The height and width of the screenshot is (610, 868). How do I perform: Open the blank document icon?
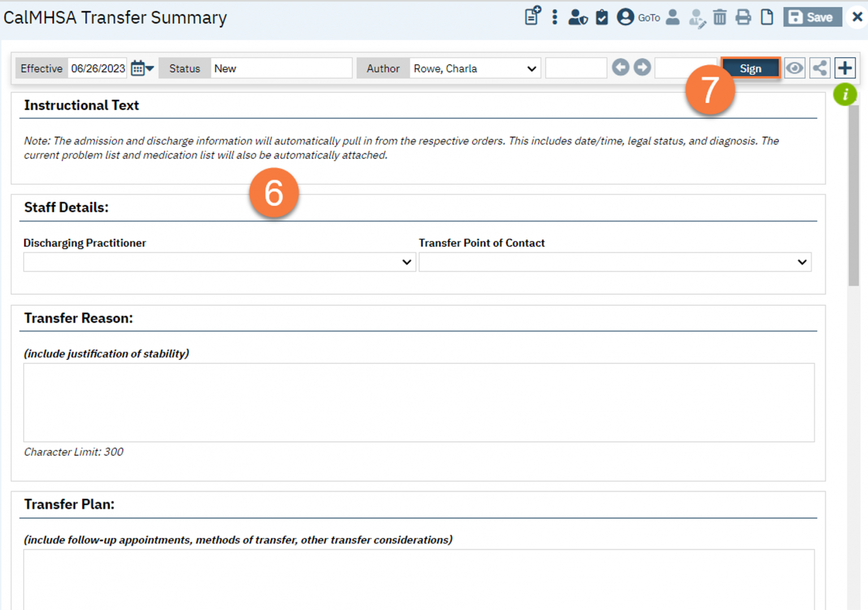[x=767, y=17]
